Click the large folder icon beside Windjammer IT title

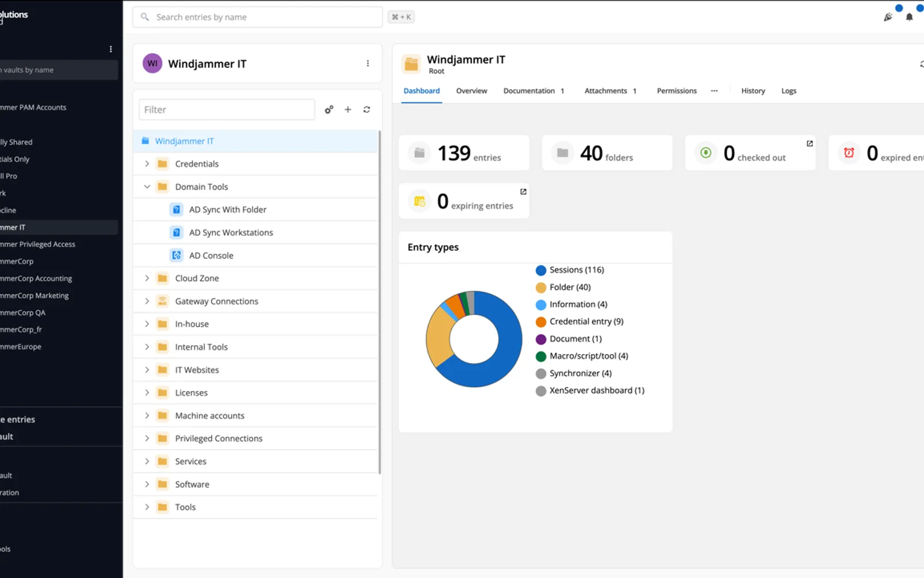point(411,64)
